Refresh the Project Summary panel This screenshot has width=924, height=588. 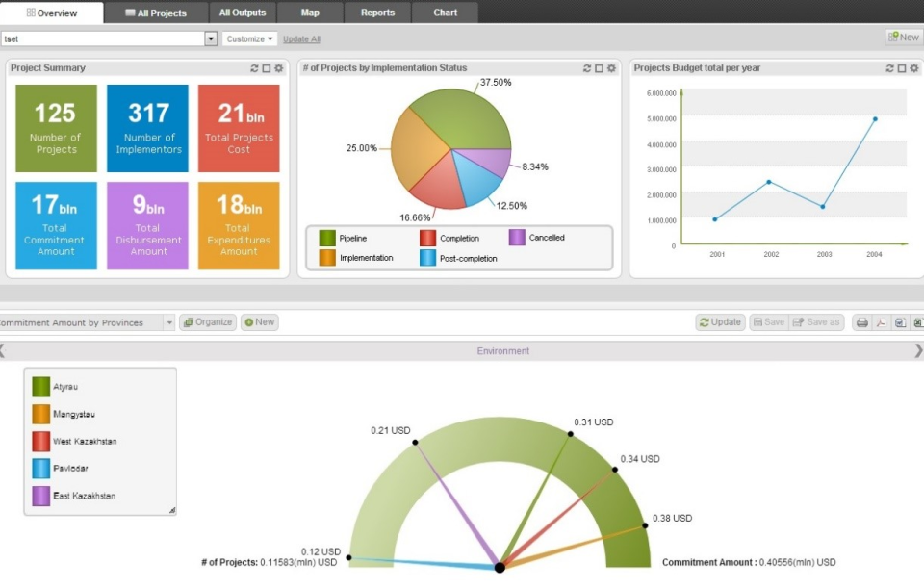[x=252, y=68]
